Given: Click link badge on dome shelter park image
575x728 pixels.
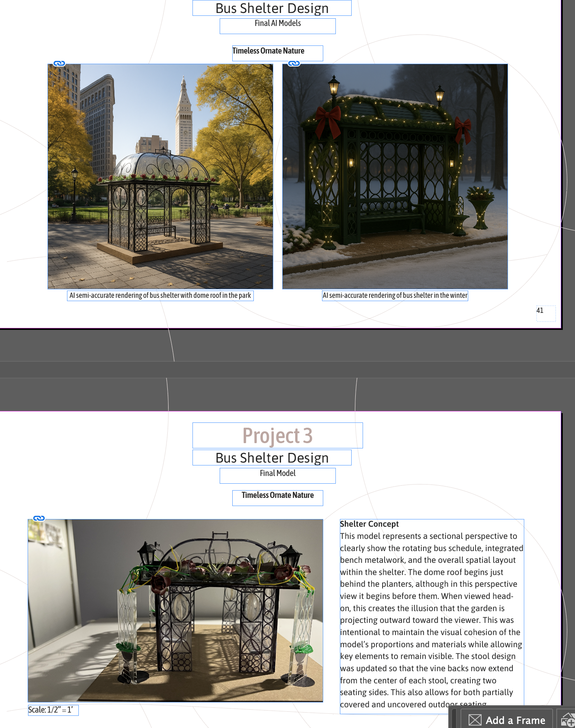Looking at the screenshot, I should [x=59, y=63].
